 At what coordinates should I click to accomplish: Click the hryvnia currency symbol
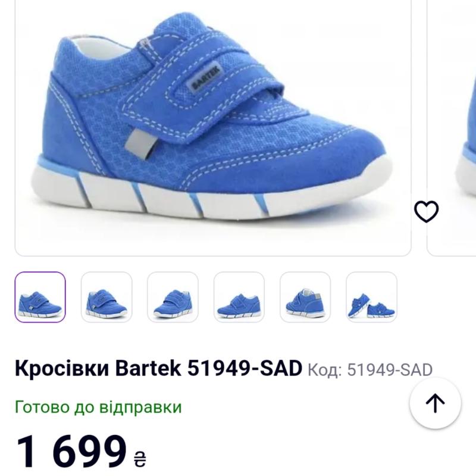click(x=140, y=458)
